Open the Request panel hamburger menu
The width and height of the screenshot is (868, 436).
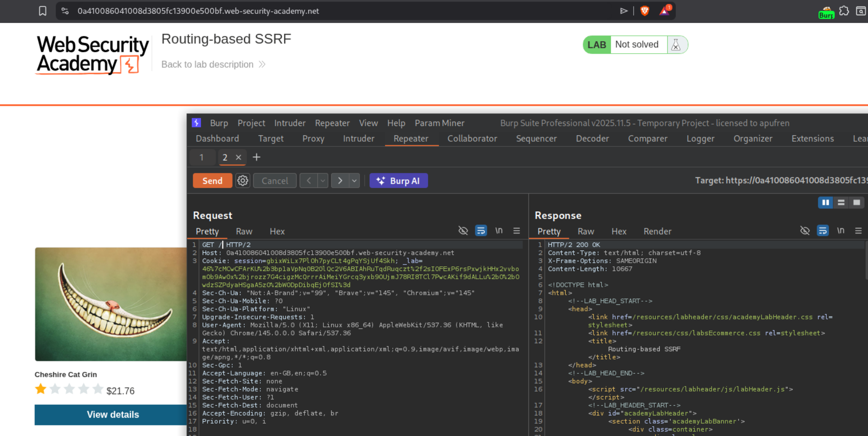coord(517,231)
